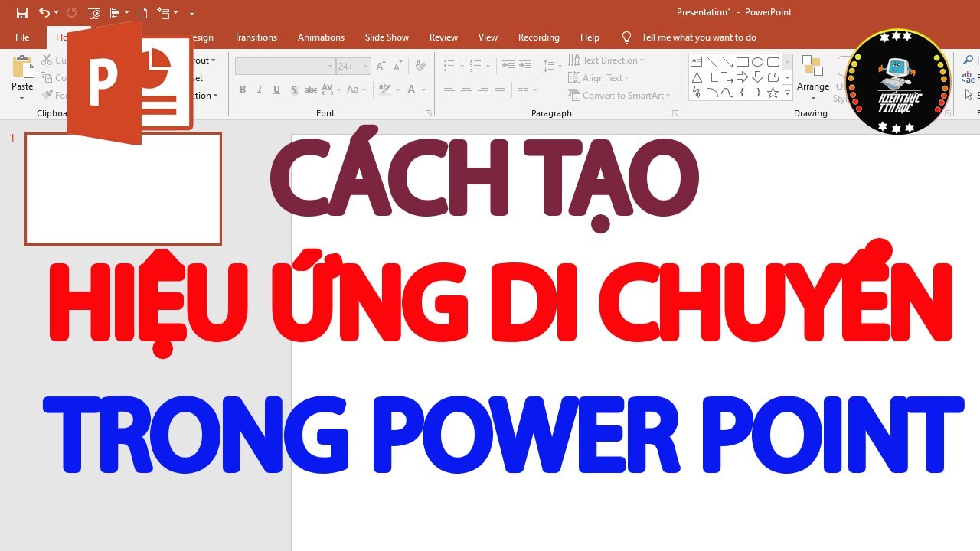Viewport: 980px width, 551px height.
Task: Open the Undo history dropdown arrow
Action: click(x=56, y=13)
